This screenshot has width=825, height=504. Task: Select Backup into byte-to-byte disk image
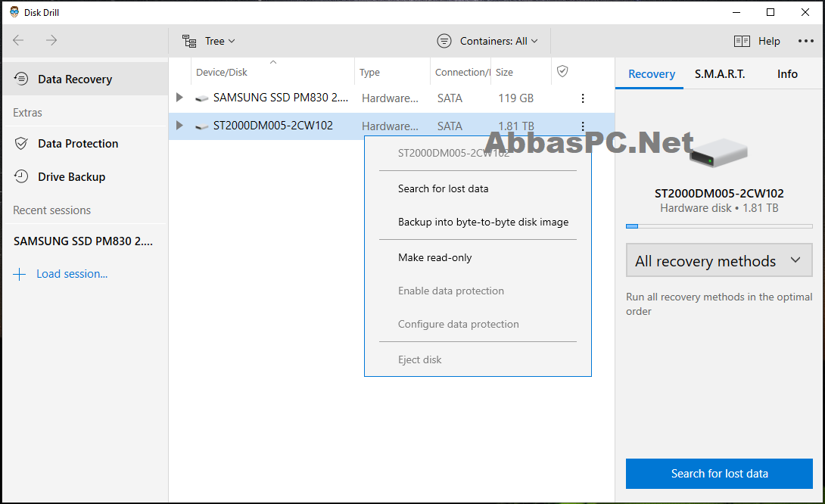(483, 222)
